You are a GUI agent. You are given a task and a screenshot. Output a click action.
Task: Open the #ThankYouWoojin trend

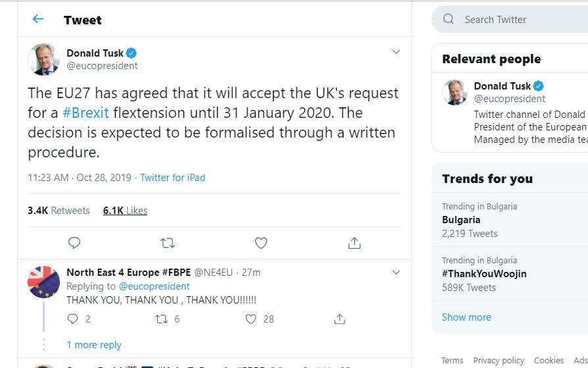coord(484,273)
